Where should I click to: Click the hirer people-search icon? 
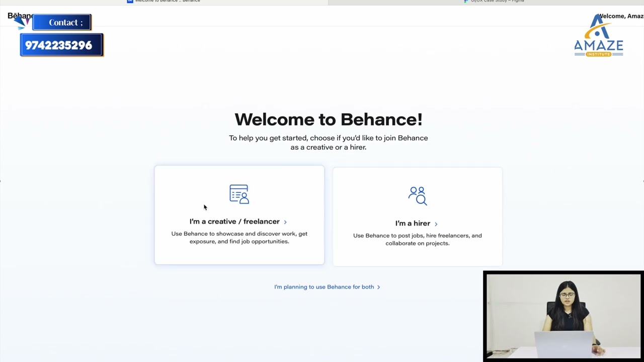click(x=418, y=196)
